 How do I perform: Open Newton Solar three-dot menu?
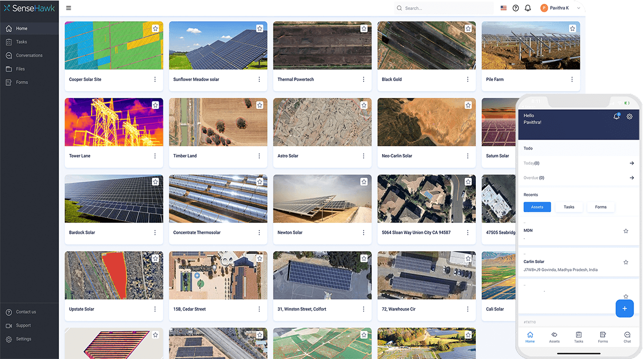point(364,232)
